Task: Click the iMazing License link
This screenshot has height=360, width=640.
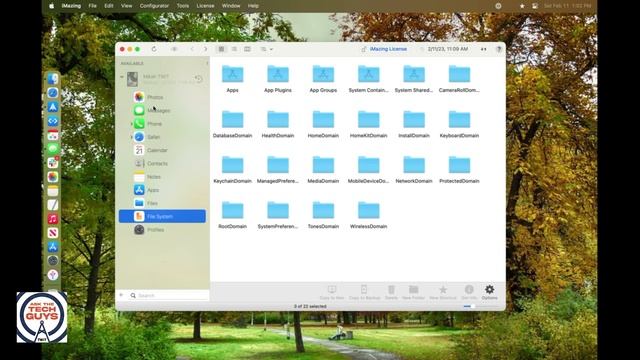Action: coord(388,49)
